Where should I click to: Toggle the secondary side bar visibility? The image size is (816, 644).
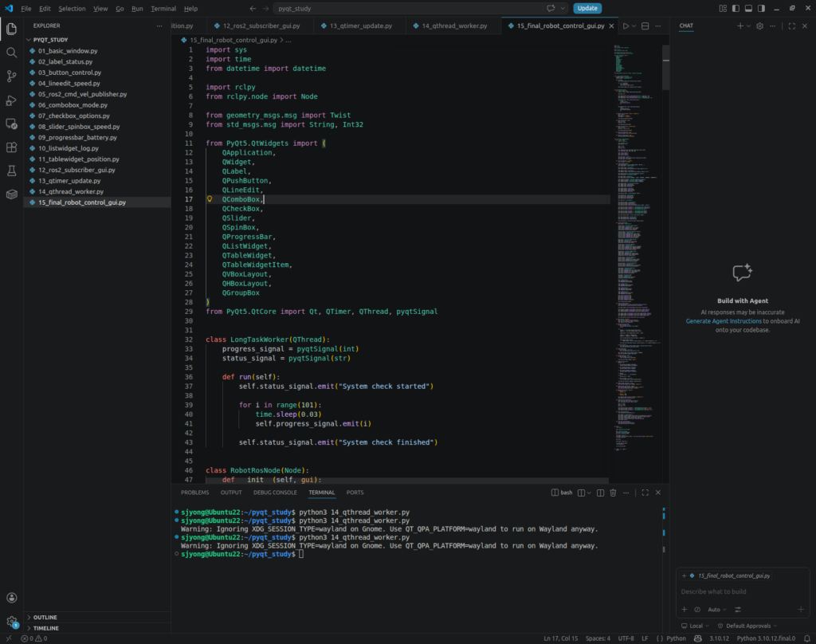[x=761, y=8]
